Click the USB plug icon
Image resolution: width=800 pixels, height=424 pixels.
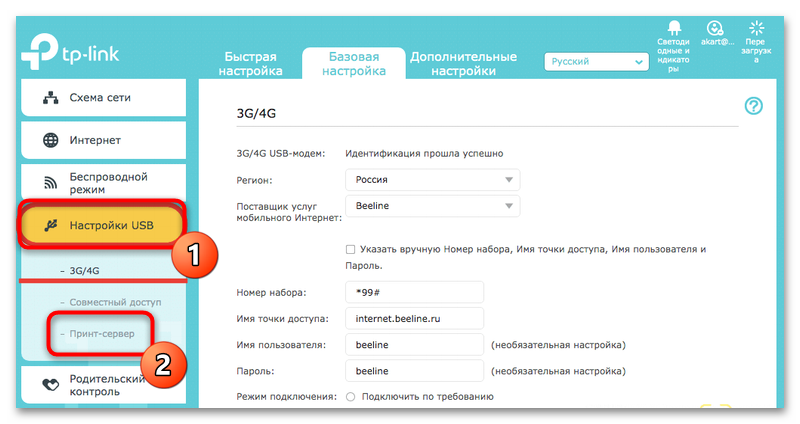tap(50, 225)
